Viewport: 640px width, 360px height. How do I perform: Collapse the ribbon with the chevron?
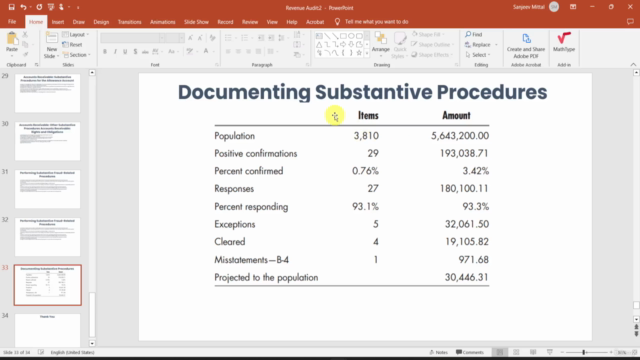[633, 64]
